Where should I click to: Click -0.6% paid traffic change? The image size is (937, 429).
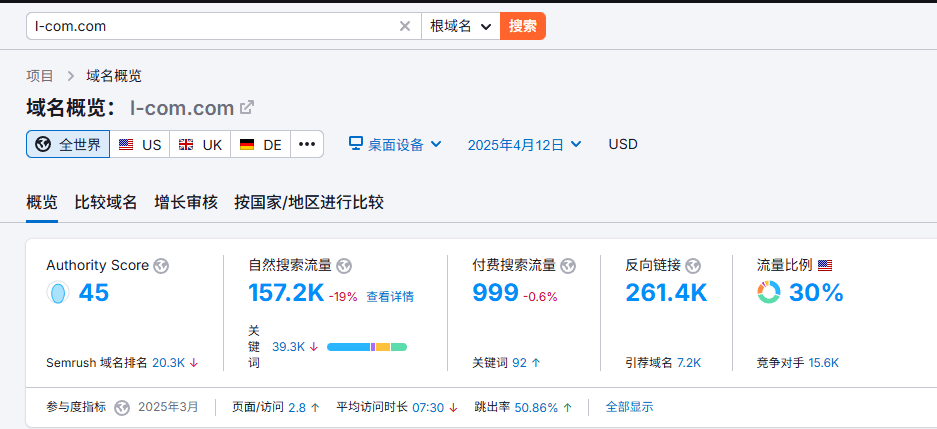[x=540, y=296]
